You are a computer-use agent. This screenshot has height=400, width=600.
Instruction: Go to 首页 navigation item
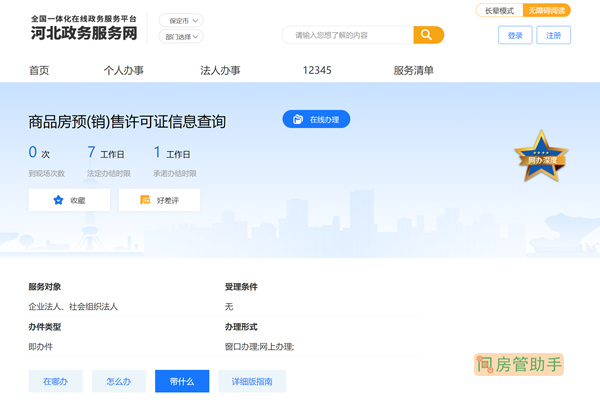point(39,70)
